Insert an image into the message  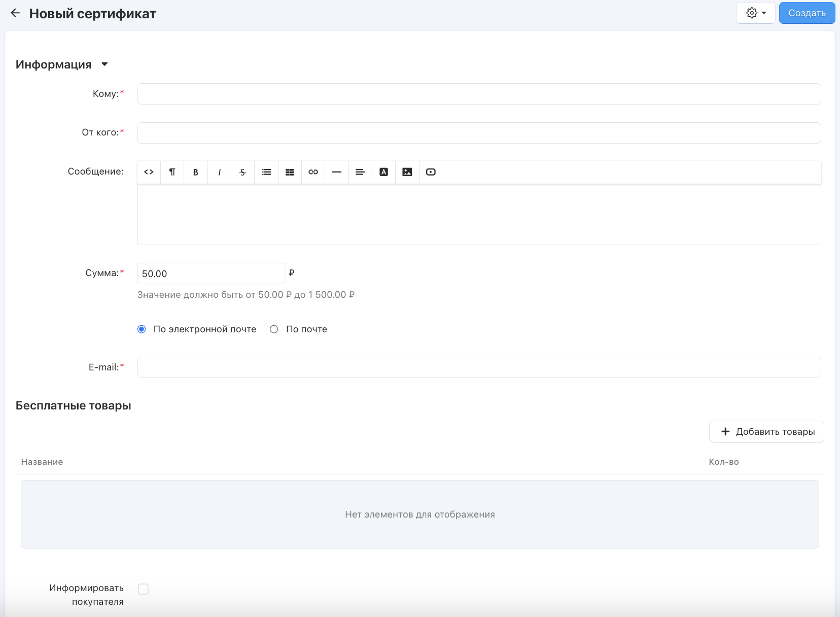[x=407, y=172]
